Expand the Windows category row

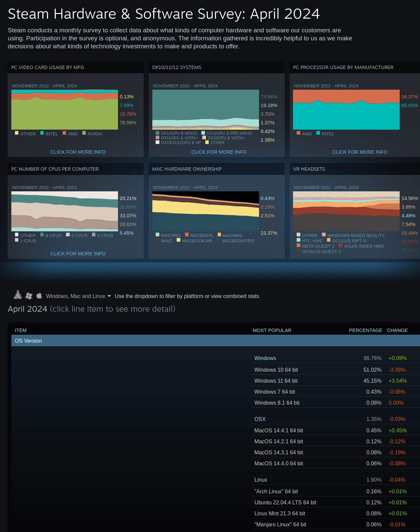point(335,358)
